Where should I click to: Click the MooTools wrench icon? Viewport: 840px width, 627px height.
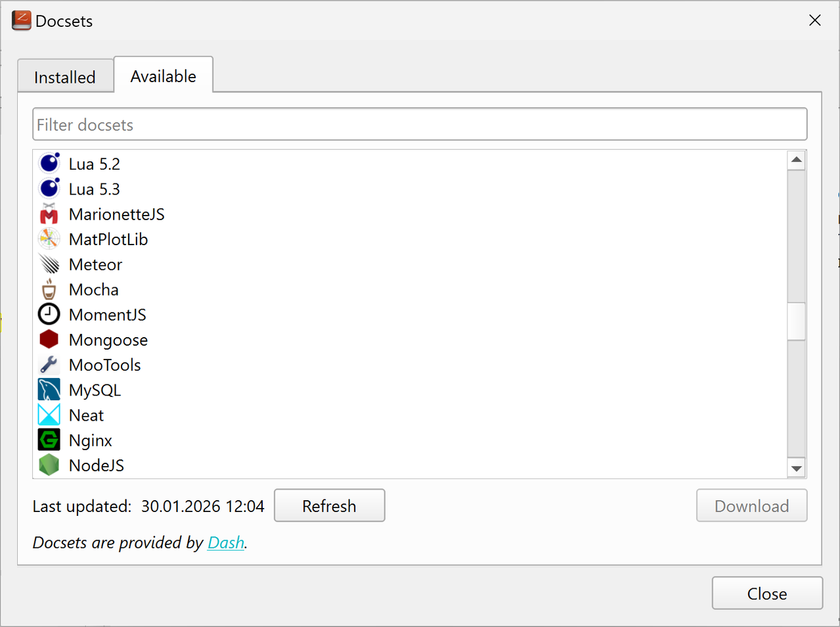[x=49, y=364]
